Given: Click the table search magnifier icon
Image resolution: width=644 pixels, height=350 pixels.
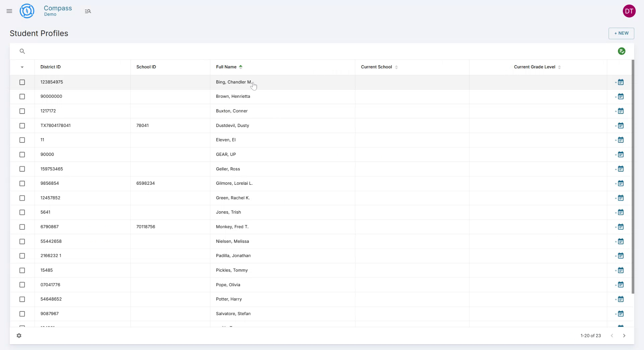Looking at the screenshot, I should coord(22,51).
